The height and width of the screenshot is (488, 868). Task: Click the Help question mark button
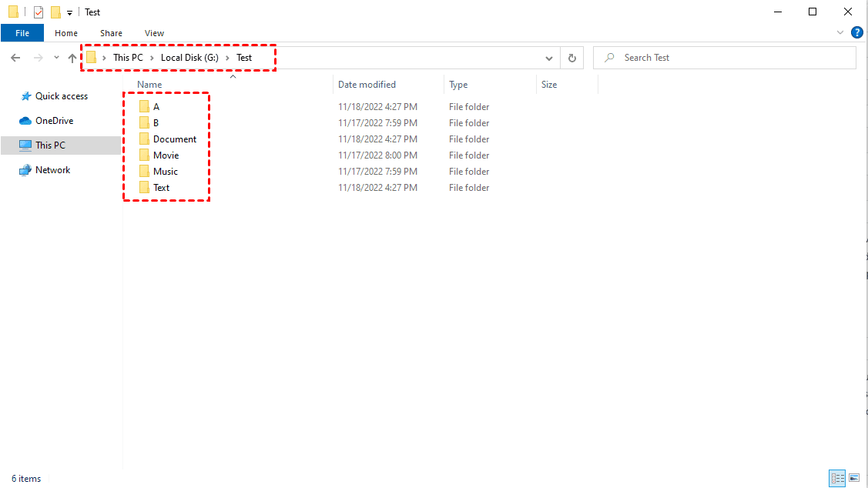pos(857,32)
